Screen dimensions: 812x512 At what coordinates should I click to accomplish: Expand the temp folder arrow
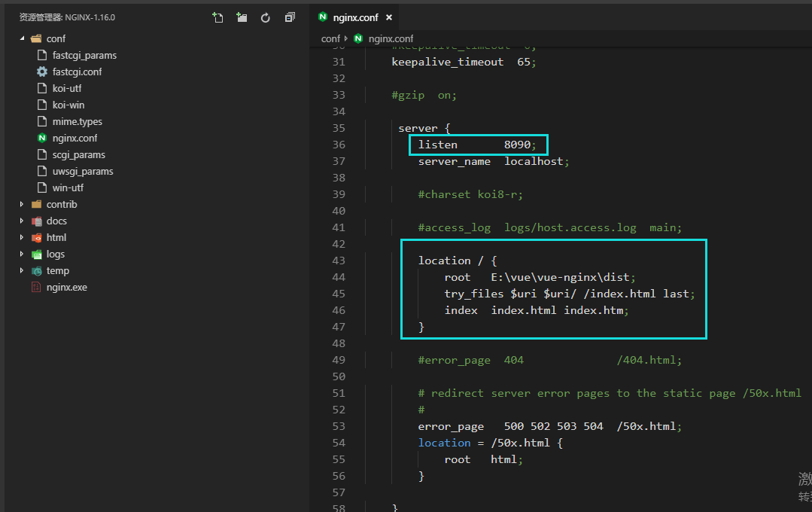click(x=22, y=270)
